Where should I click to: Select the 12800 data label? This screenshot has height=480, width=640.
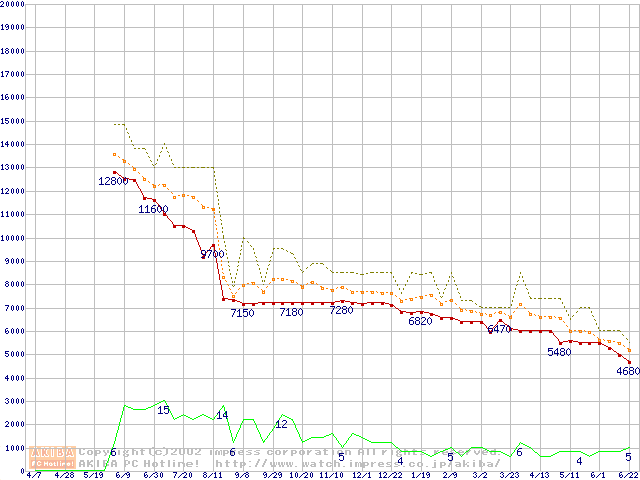pyautogui.click(x=113, y=181)
